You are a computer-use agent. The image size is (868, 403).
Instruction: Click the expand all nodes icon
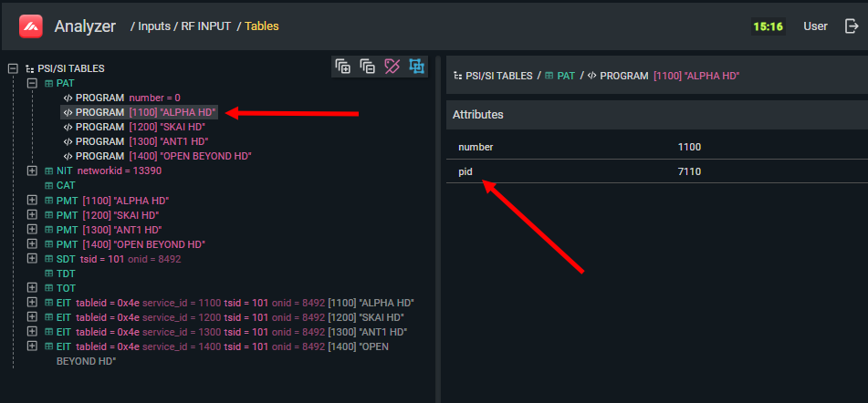click(343, 66)
